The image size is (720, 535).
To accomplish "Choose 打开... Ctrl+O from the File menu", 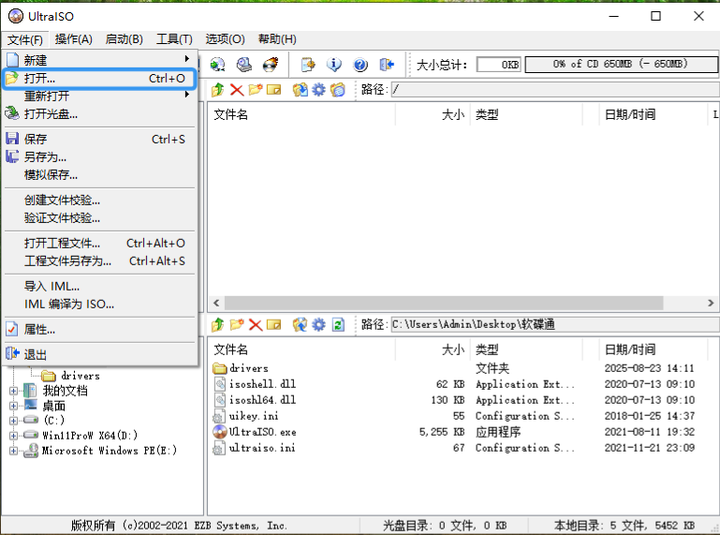I will (100, 79).
